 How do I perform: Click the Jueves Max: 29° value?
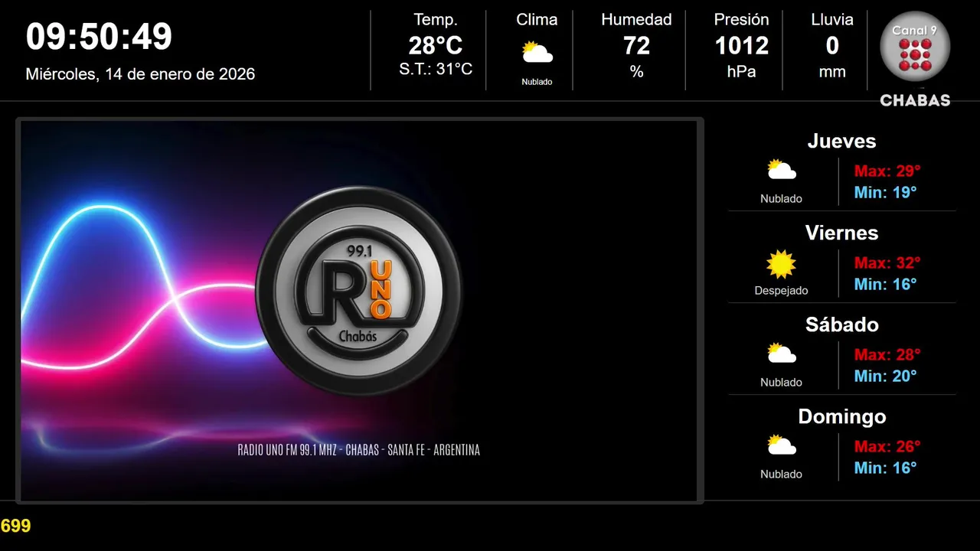tap(887, 171)
